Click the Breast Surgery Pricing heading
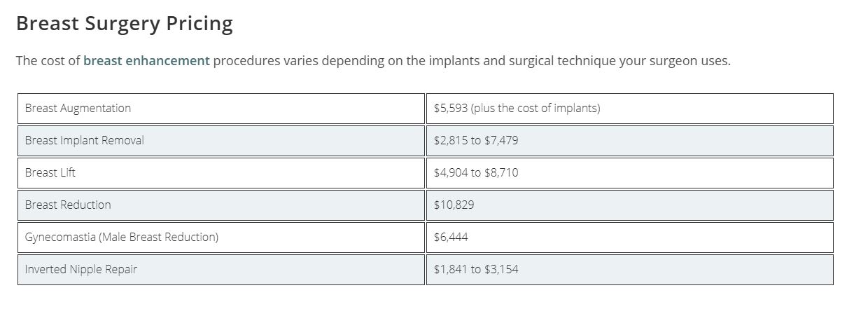This screenshot has height=316, width=868. point(125,24)
